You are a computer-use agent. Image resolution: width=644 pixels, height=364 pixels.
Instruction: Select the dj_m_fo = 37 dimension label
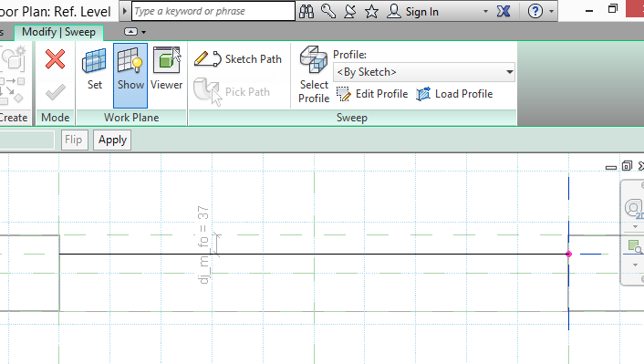coord(203,244)
